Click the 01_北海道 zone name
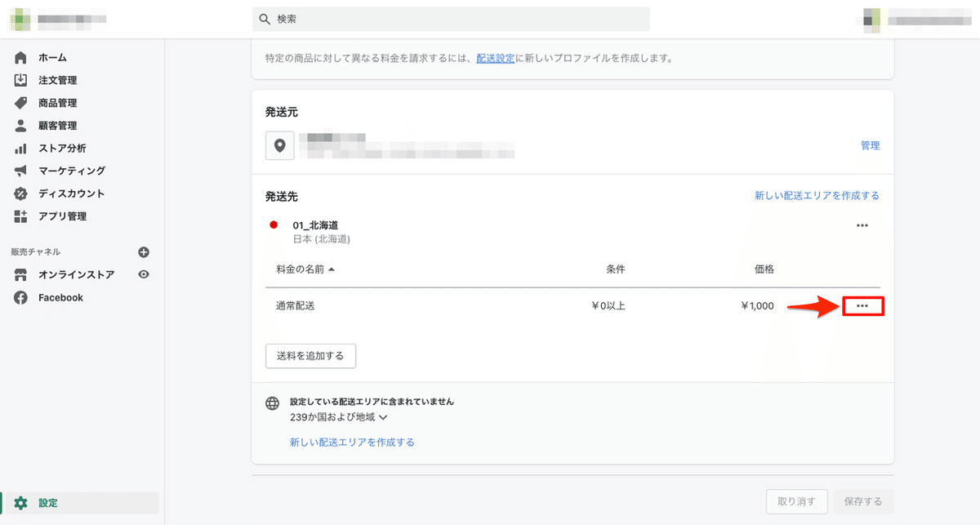 316,225
